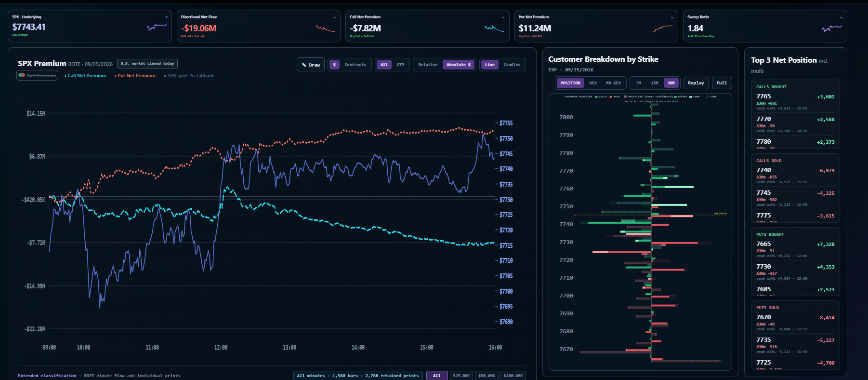Select the 30M interval

coord(671,83)
